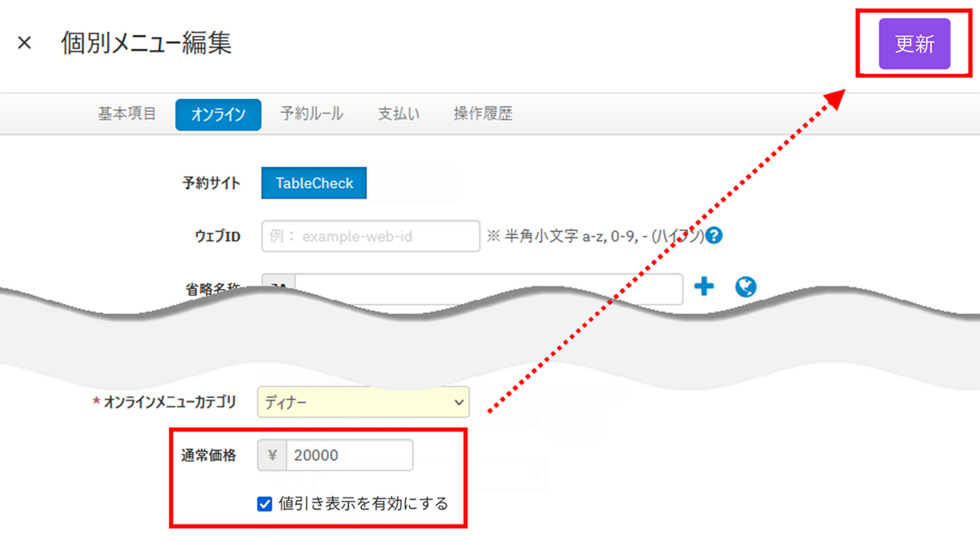The width and height of the screenshot is (980, 554).
Task: Click the 通常価格 amount field
Action: [350, 455]
